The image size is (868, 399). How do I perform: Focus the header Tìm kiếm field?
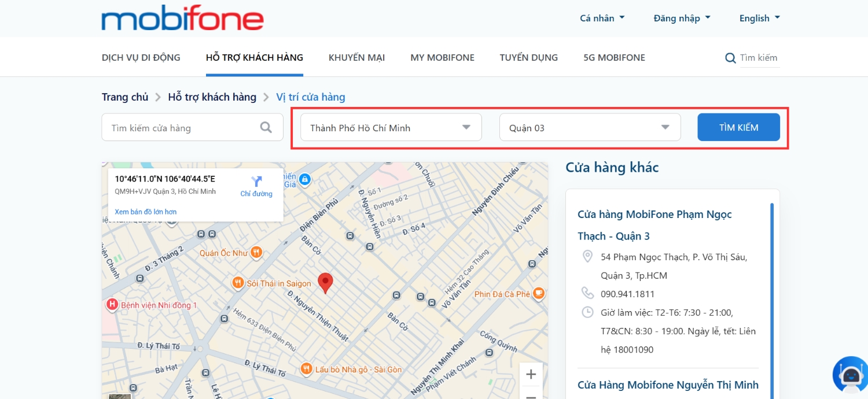[759, 58]
